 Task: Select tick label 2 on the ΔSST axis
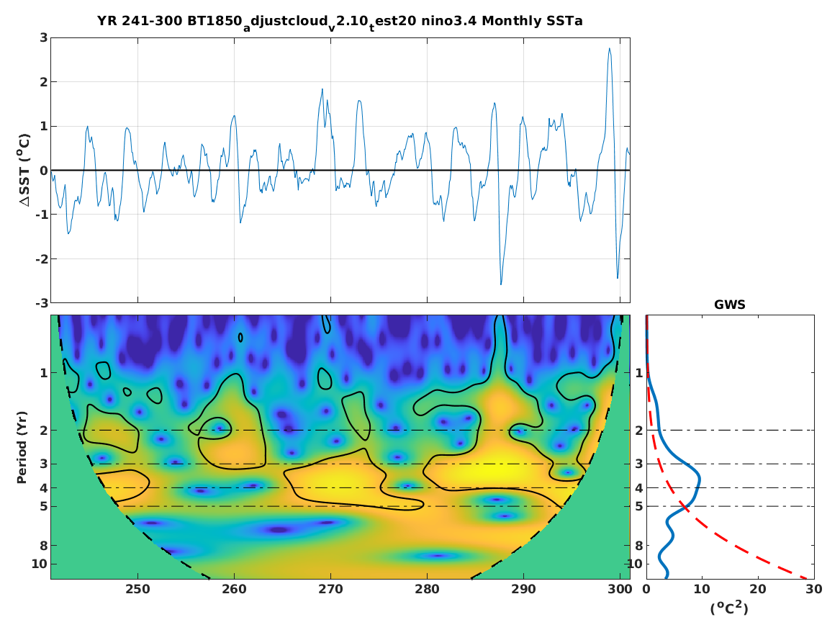point(43,82)
